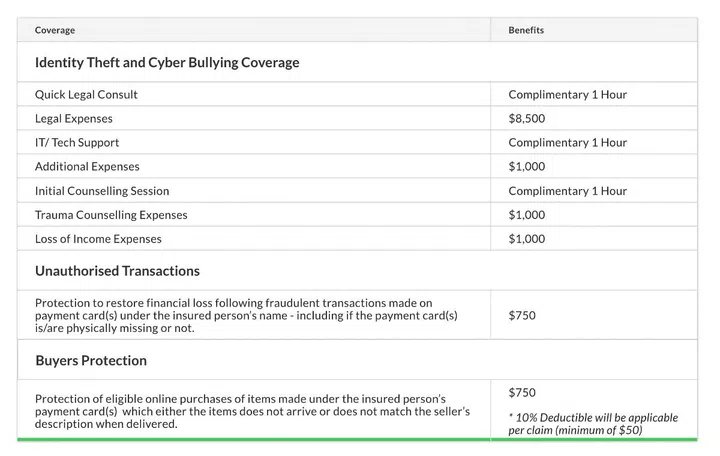Select the Identity Theft and Cyber Bullying Coverage heading
This screenshot has height=456, width=720.
[167, 62]
